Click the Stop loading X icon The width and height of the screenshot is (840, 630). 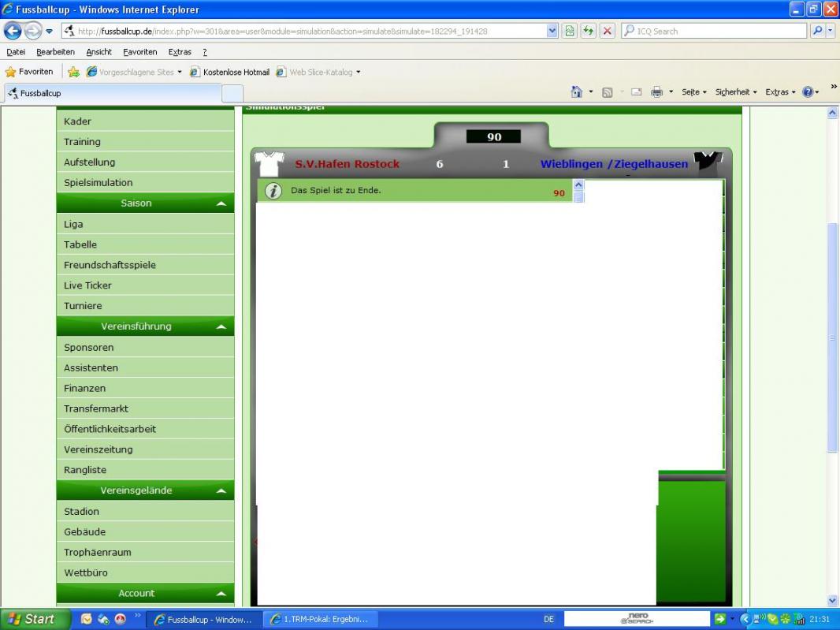point(607,32)
